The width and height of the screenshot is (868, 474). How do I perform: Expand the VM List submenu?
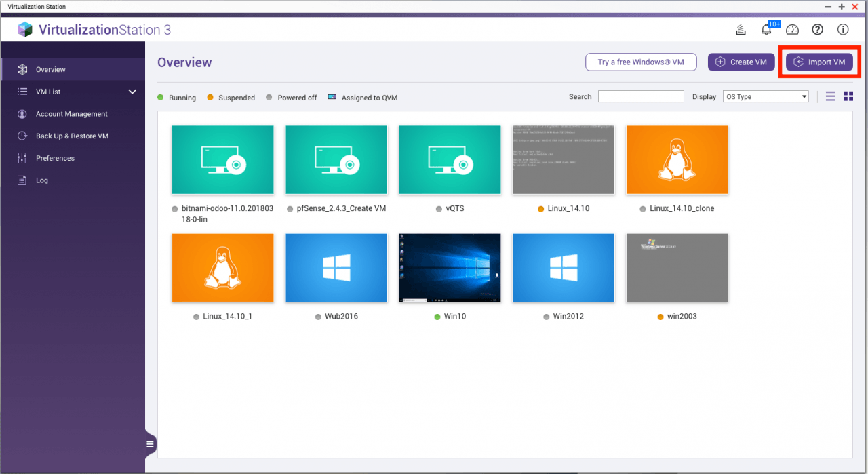[x=132, y=92]
